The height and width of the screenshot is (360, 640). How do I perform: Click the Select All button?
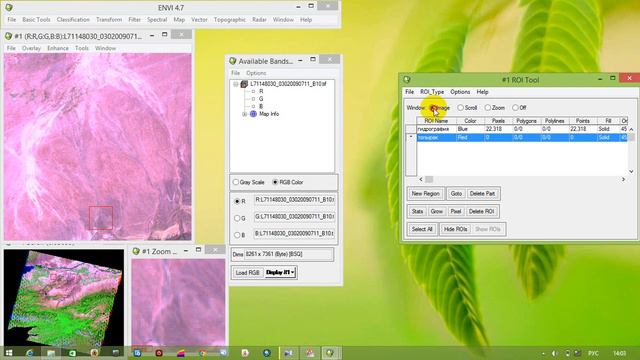(x=422, y=229)
